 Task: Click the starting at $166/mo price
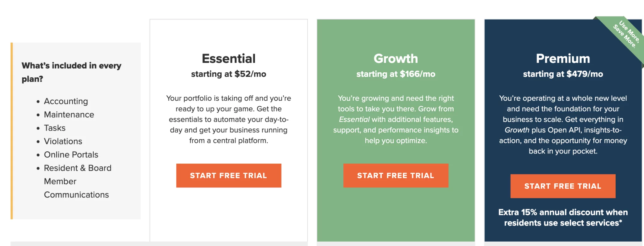[x=396, y=74]
